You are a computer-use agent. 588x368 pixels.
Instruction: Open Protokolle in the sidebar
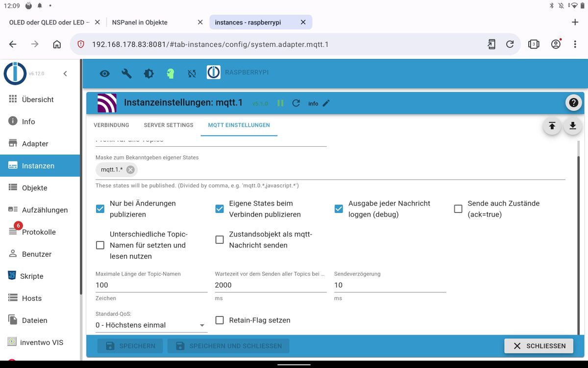40,232
